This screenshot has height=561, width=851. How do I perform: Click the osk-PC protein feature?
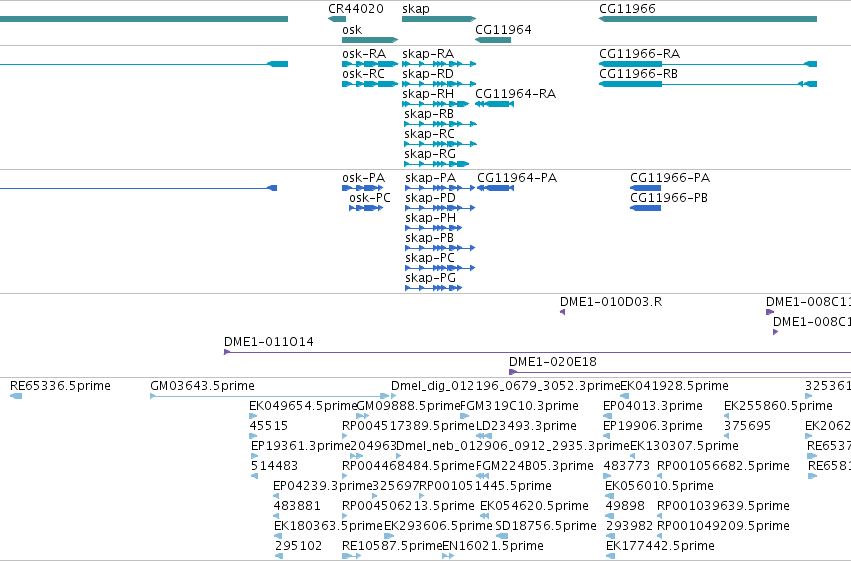click(366, 208)
